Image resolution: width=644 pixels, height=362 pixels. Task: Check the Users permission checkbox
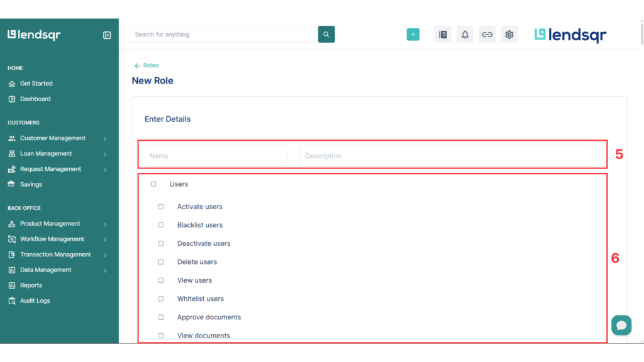[x=153, y=184]
